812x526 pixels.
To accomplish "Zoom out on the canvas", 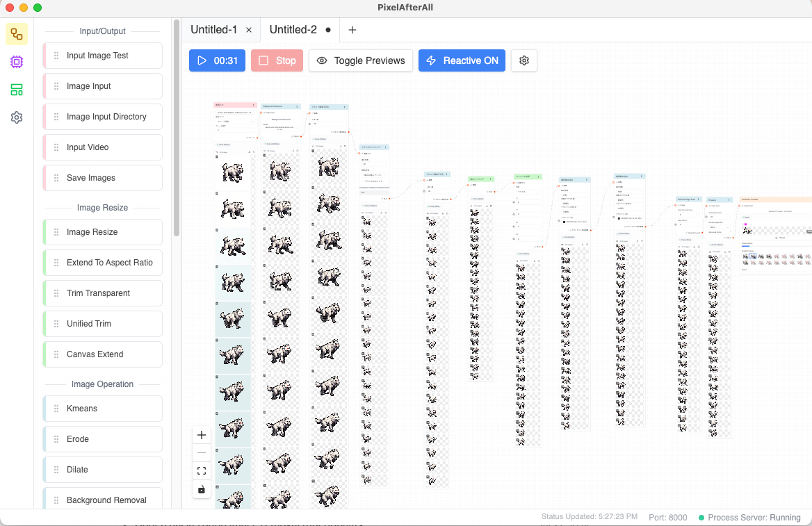I will point(202,453).
